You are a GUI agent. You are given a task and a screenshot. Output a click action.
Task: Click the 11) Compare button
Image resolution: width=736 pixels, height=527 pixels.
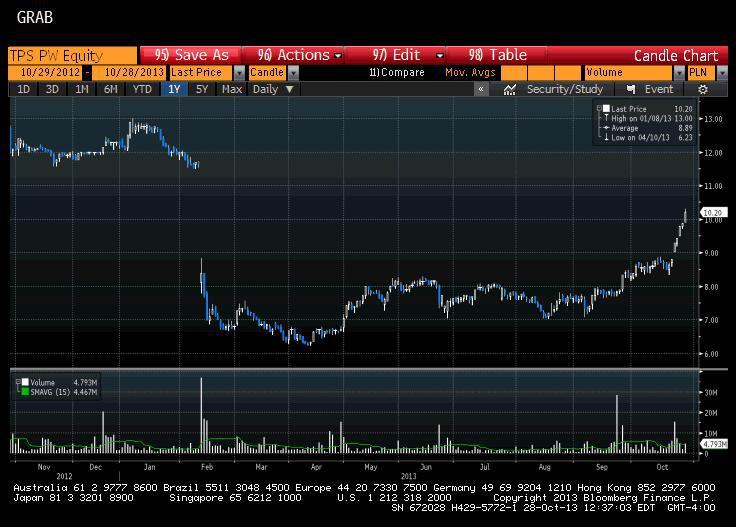click(397, 72)
